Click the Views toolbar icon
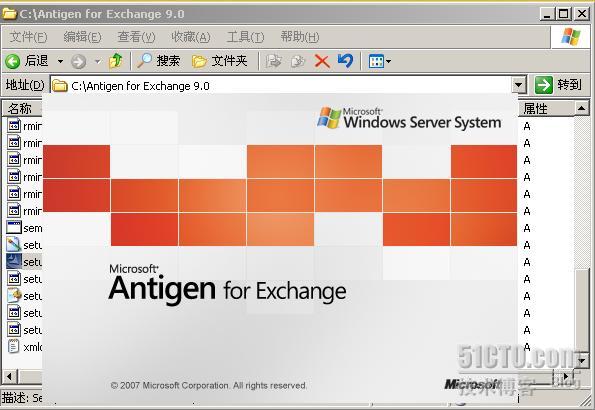 (376, 61)
